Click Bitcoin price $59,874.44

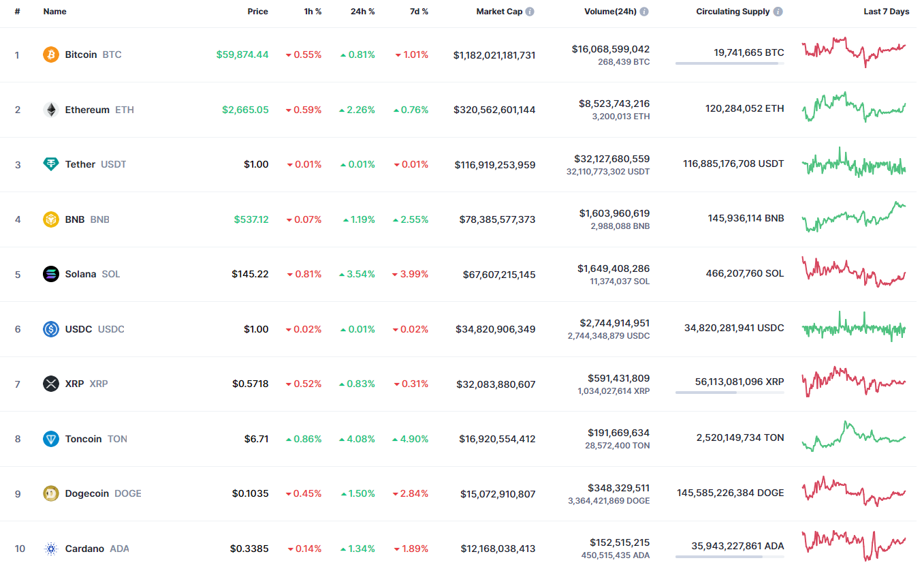point(242,55)
